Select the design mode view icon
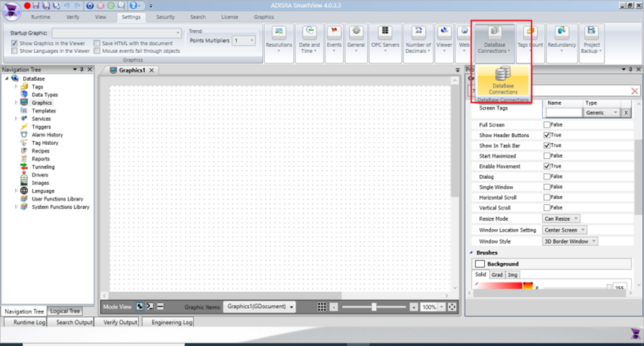The height and width of the screenshot is (346, 644). (x=139, y=307)
